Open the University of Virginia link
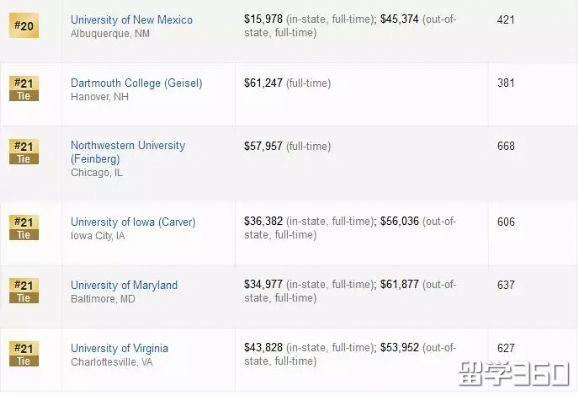The width and height of the screenshot is (578, 395). tap(119, 348)
